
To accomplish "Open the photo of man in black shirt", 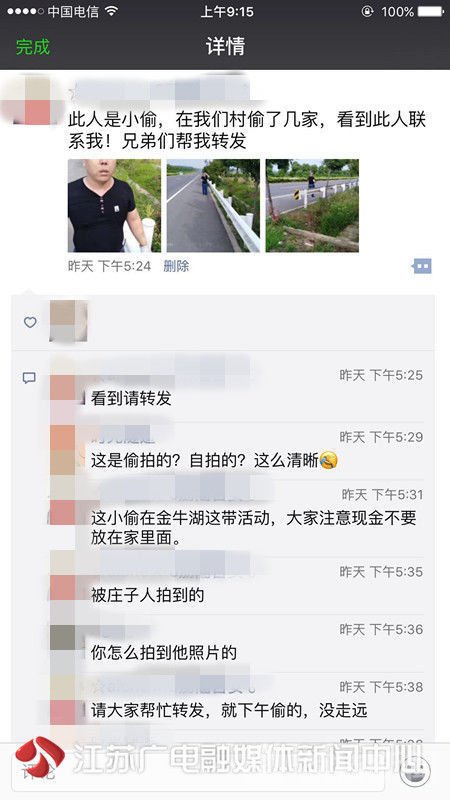I will pos(114,206).
